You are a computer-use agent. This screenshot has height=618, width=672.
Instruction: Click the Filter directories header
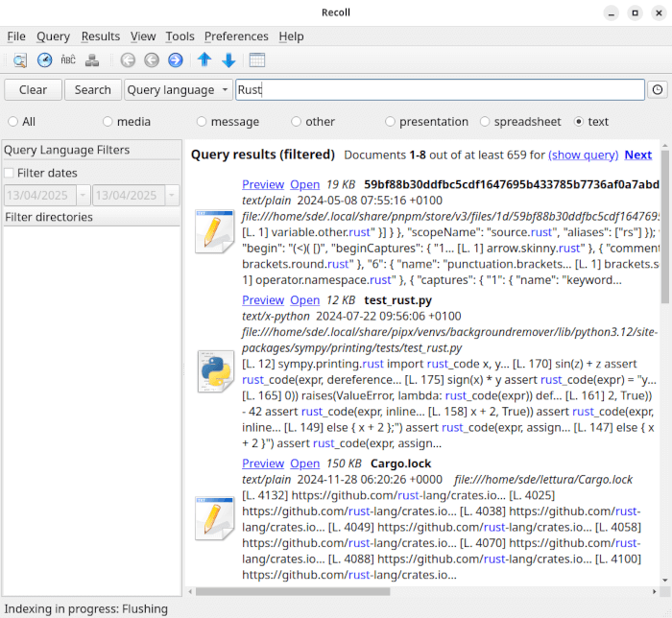tap(92, 217)
